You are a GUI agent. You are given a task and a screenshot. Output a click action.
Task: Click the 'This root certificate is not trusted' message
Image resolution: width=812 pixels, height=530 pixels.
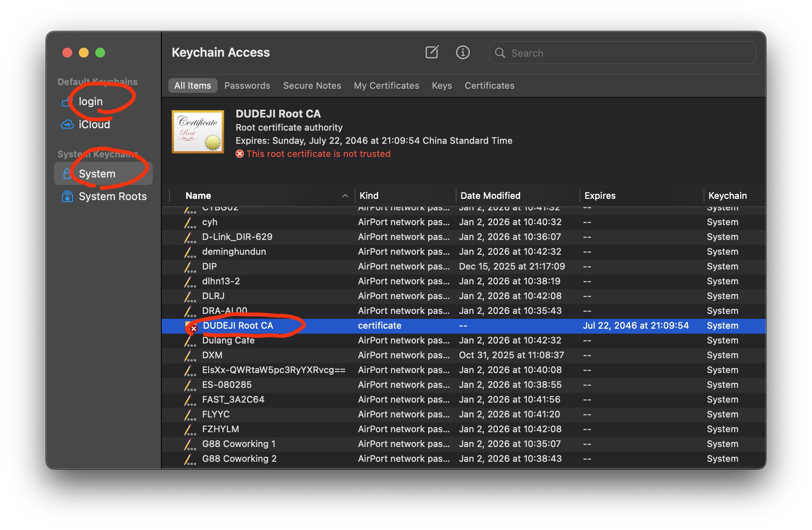[319, 154]
